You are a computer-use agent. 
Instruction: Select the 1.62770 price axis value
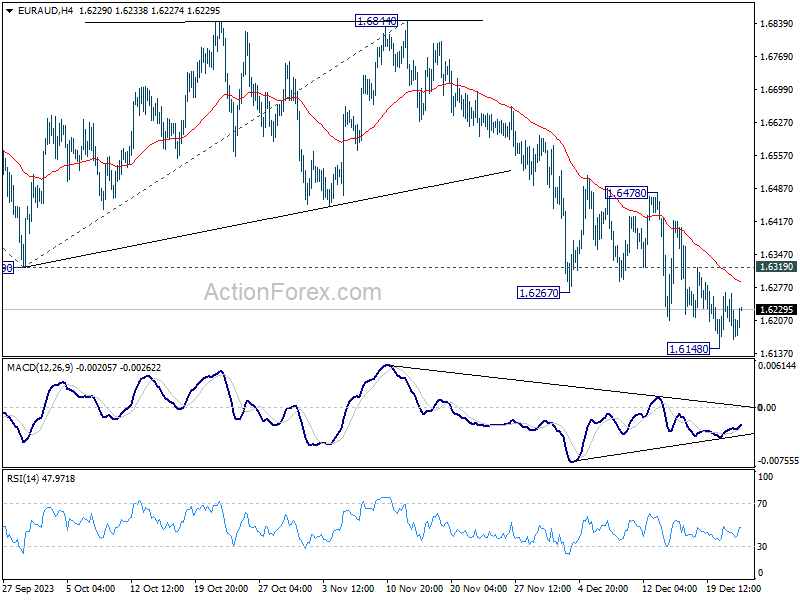click(777, 288)
